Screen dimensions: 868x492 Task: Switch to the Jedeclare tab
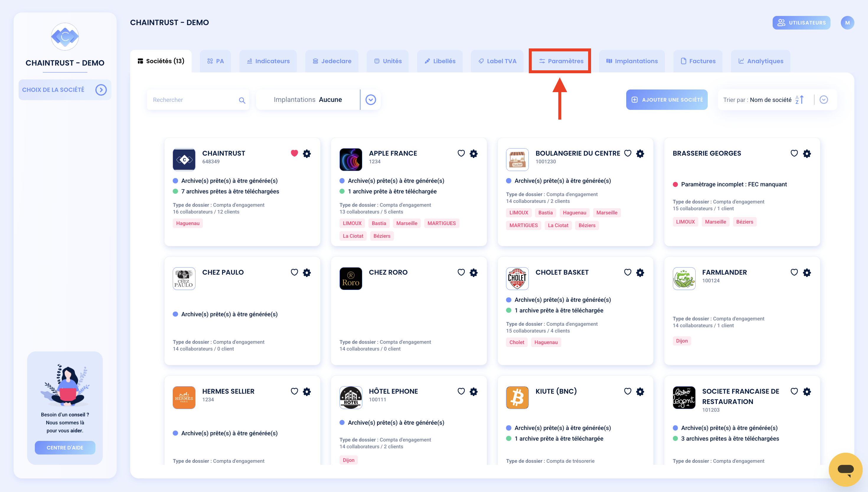click(x=332, y=61)
